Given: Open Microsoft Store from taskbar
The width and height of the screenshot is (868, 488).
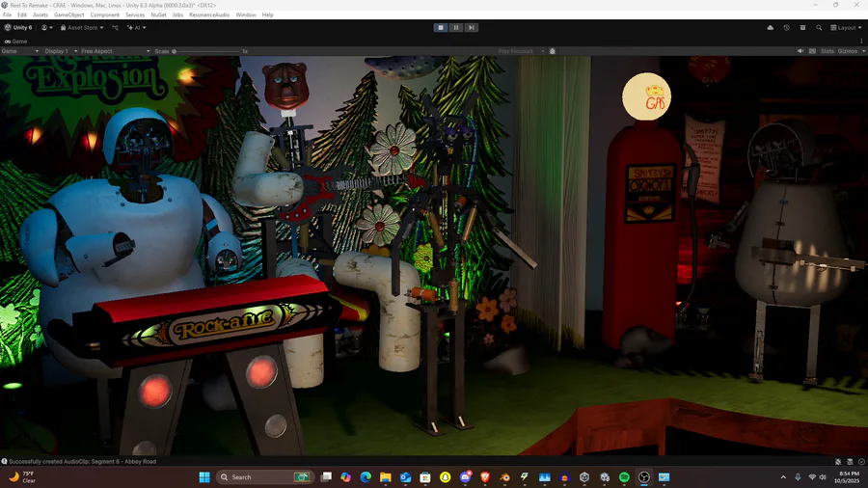Looking at the screenshot, I should (x=425, y=477).
